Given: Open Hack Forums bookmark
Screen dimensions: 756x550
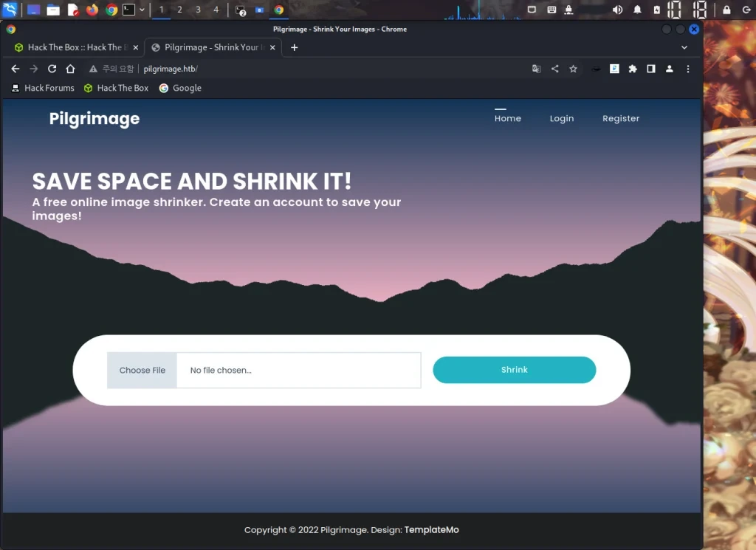Looking at the screenshot, I should point(42,88).
